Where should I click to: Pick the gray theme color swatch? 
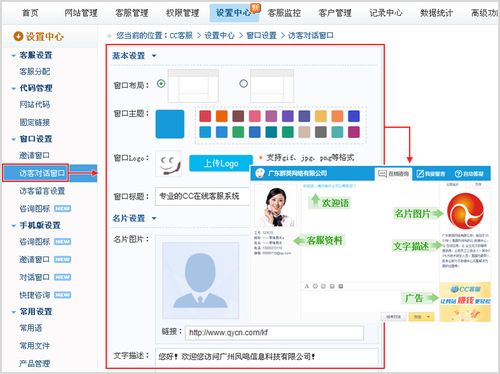tap(321, 132)
